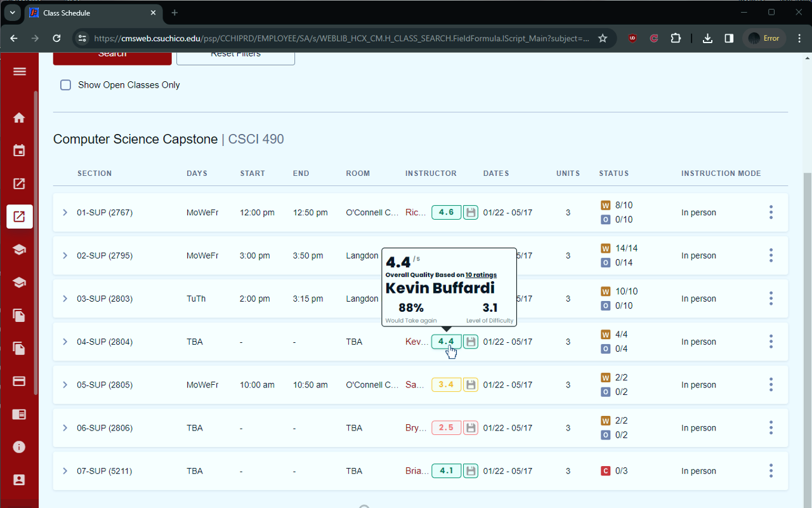Open the hamburger menu in the sidebar
812x508 pixels.
[x=19, y=72]
